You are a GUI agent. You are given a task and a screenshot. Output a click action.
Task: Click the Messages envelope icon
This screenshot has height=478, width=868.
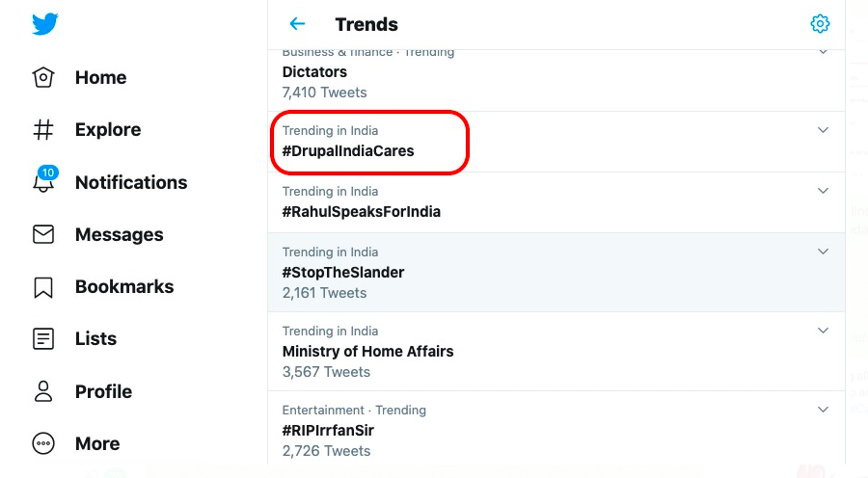(x=43, y=234)
